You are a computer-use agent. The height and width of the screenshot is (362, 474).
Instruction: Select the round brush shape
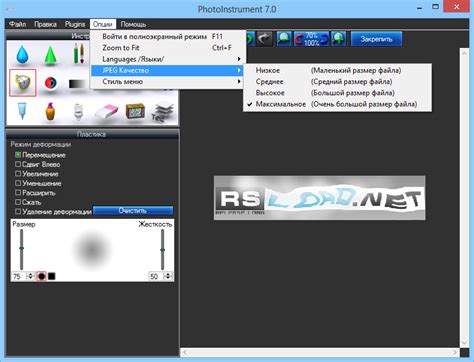coord(41,276)
